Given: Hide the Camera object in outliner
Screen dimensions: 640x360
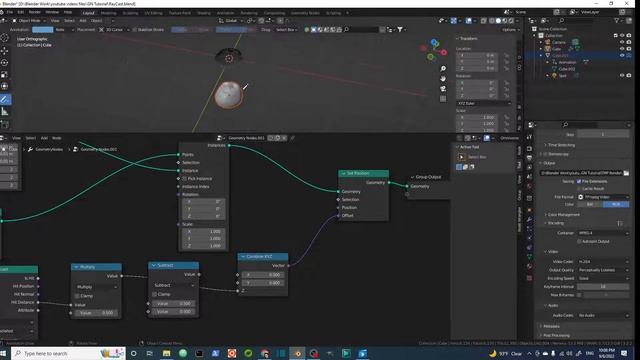Looking at the screenshot, I should tap(622, 42).
